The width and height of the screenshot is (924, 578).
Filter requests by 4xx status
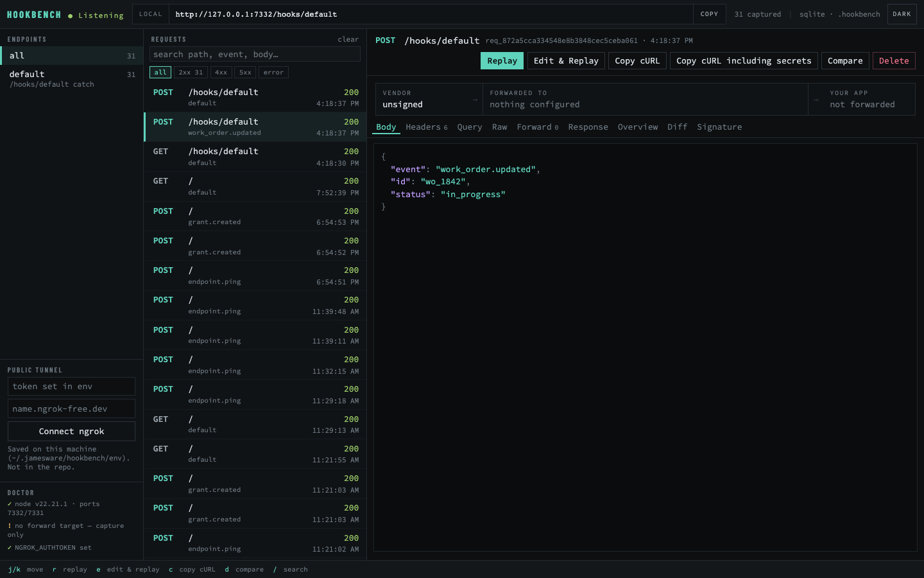pyautogui.click(x=221, y=73)
